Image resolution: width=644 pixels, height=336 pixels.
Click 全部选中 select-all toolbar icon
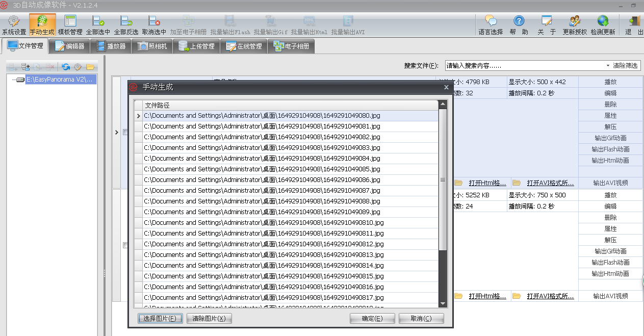click(98, 25)
